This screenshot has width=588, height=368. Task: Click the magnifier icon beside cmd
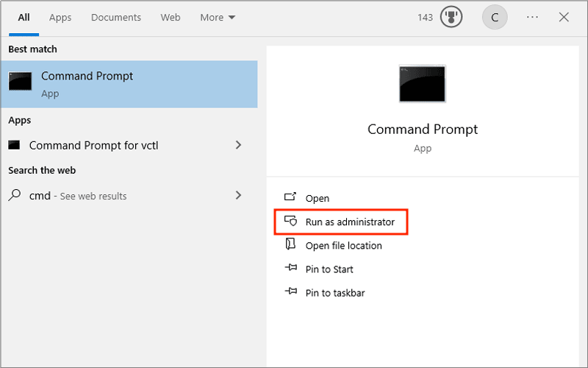tap(14, 195)
